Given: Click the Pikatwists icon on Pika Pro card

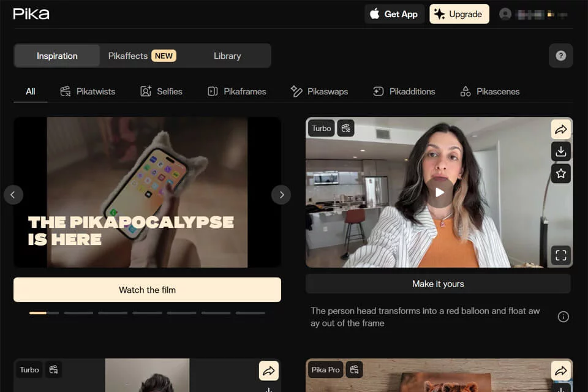Looking at the screenshot, I should [354, 369].
